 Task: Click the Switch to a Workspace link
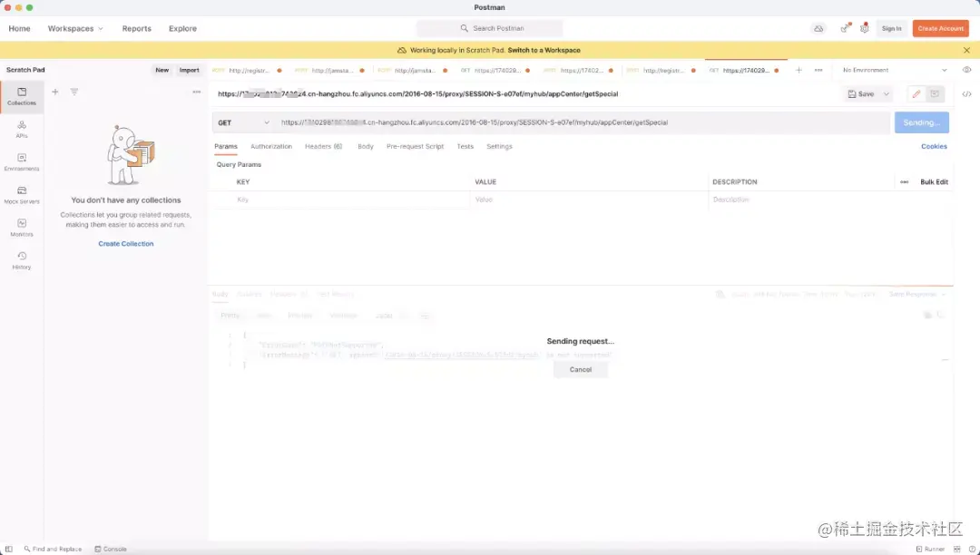pyautogui.click(x=544, y=51)
